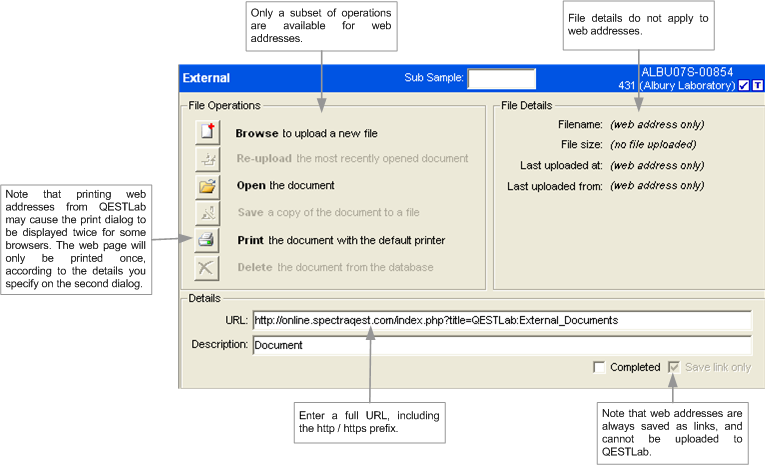
Task: Click the Print document printer icon
Action: pos(206,240)
